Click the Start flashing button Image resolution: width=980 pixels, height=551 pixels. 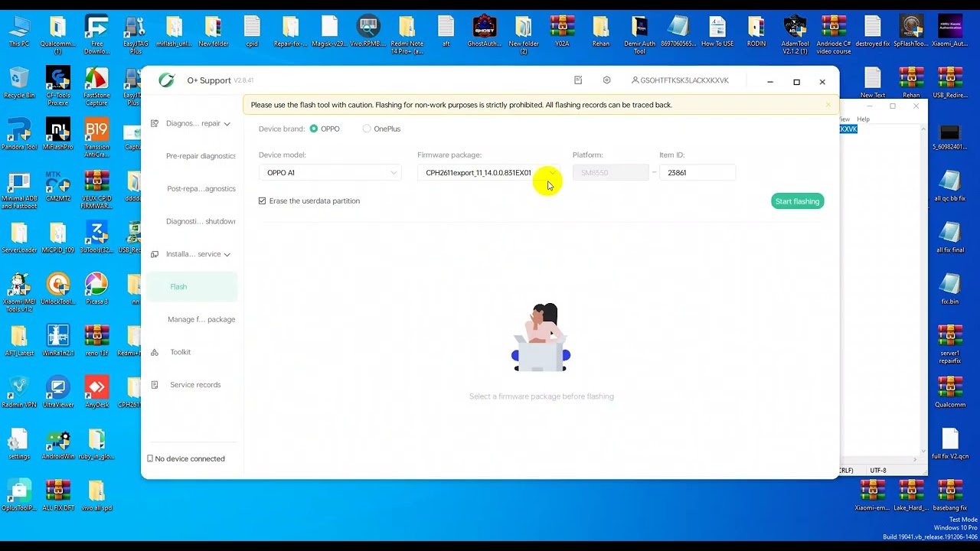pos(797,201)
